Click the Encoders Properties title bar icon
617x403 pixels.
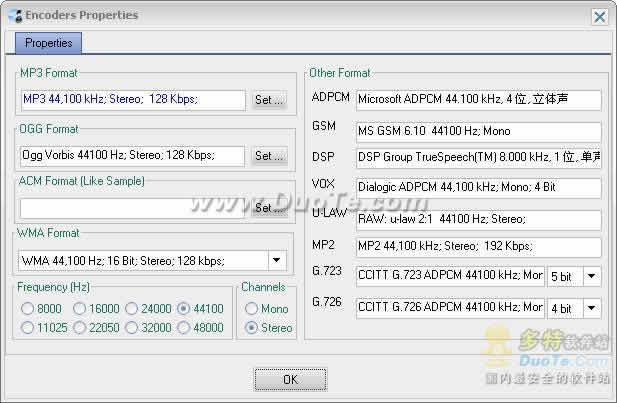16,15
